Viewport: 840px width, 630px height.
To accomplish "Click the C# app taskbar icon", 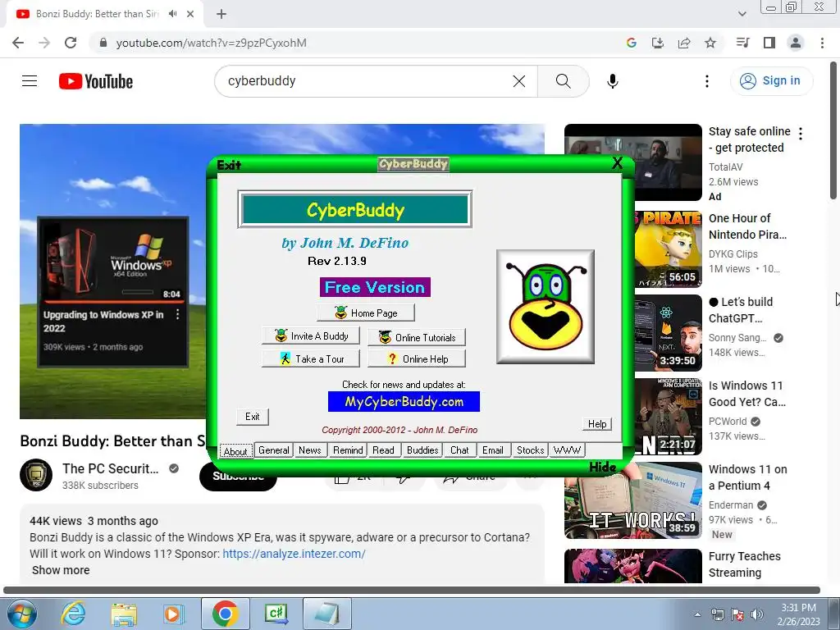I will [276, 614].
